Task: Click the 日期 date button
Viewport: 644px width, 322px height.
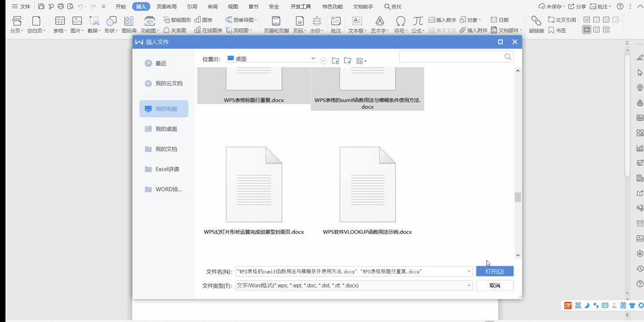Action: click(500, 20)
